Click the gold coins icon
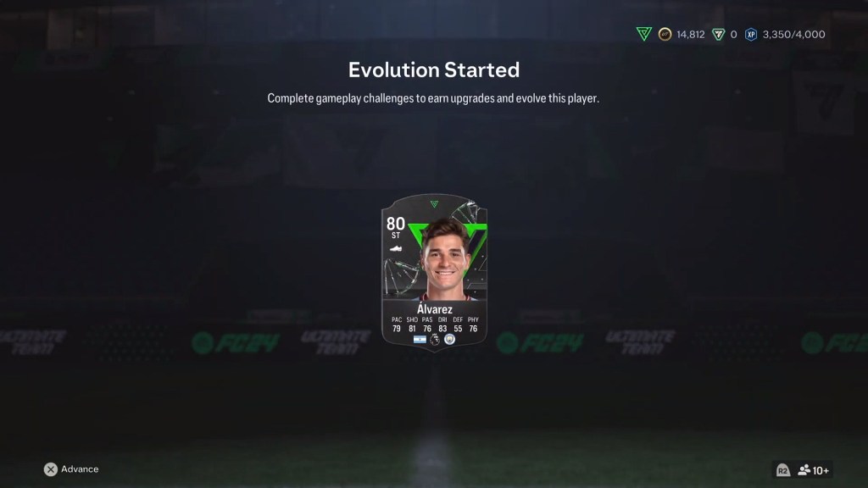 click(665, 34)
